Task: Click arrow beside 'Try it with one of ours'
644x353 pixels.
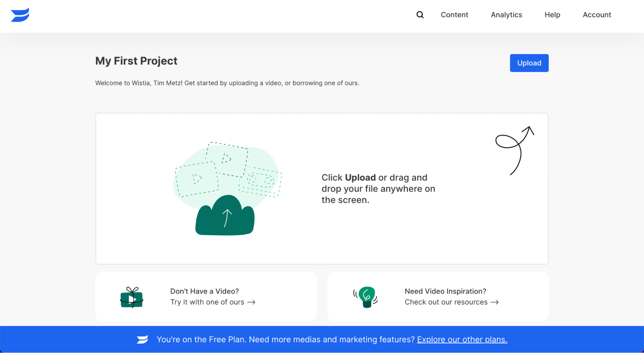Action: pyautogui.click(x=251, y=302)
